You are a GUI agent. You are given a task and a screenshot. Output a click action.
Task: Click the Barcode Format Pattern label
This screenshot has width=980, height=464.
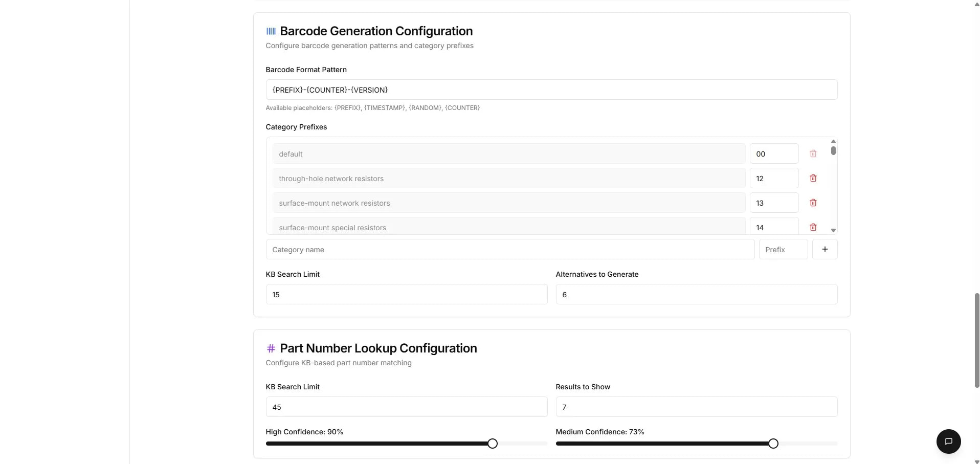306,70
